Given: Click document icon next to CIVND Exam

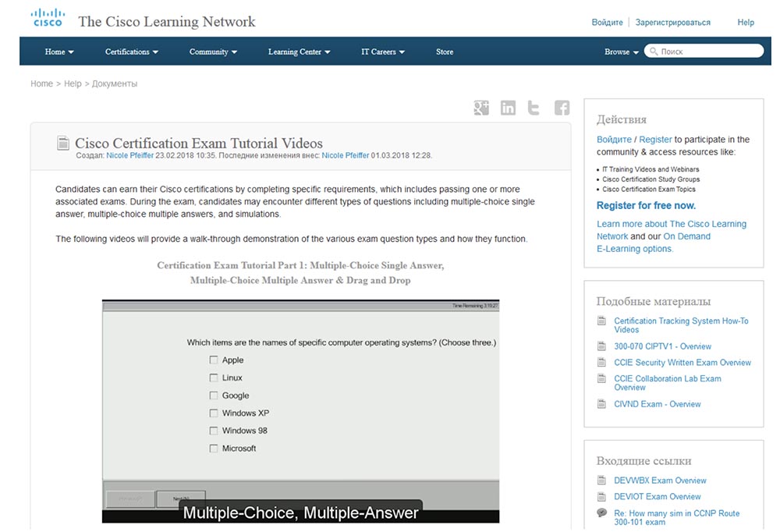Looking at the screenshot, I should (x=601, y=404).
